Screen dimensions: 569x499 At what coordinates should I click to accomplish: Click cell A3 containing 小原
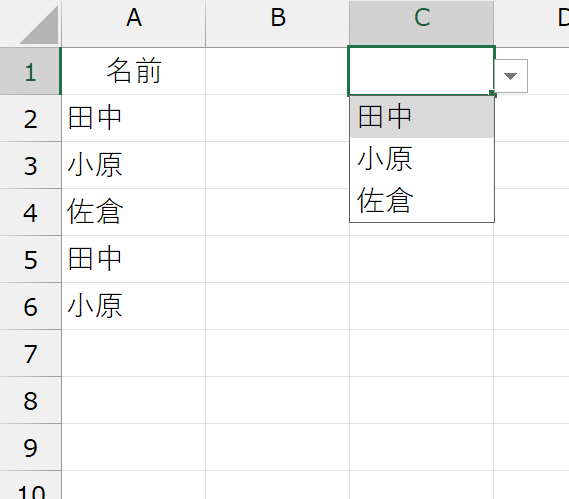(134, 165)
